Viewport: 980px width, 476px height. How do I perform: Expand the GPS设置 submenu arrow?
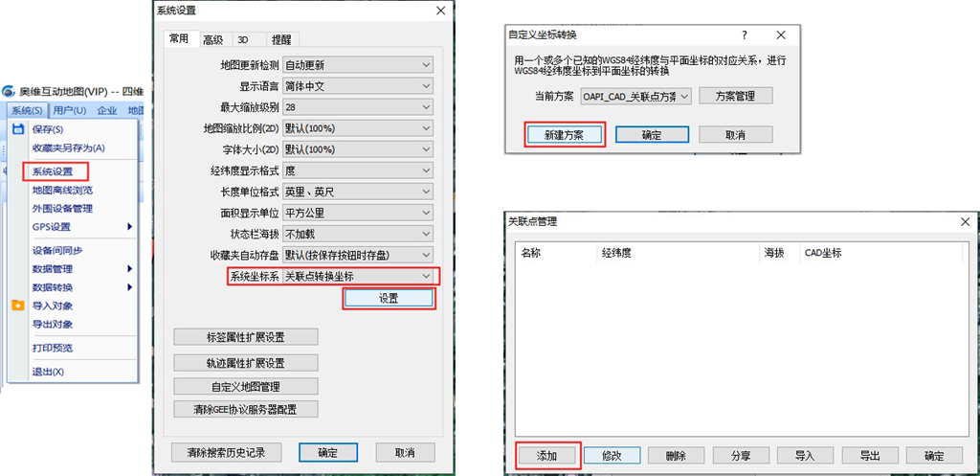tap(129, 227)
